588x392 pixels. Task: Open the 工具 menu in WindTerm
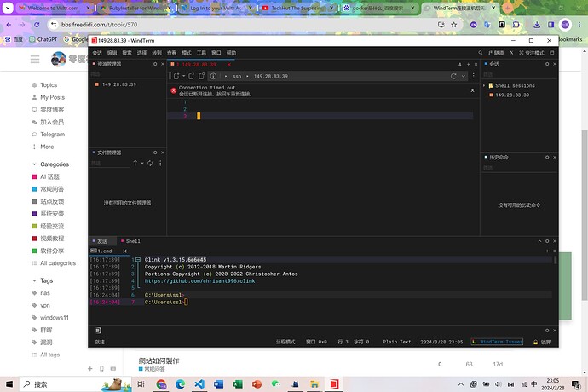[x=201, y=53]
